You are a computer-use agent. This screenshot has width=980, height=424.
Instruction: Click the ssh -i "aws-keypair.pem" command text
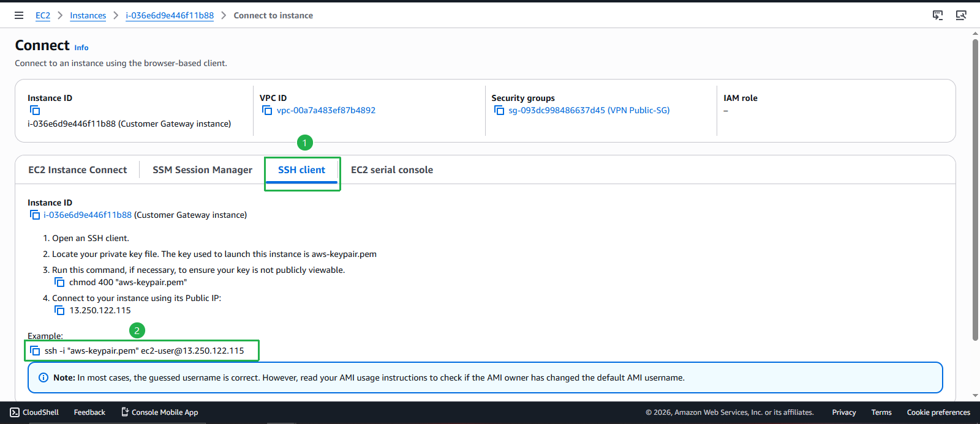(145, 351)
